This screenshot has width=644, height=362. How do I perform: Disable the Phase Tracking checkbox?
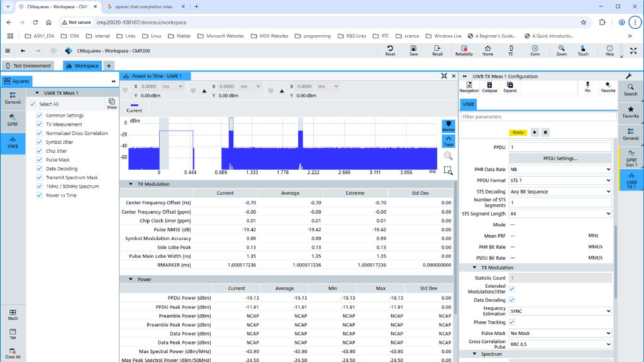512,322
